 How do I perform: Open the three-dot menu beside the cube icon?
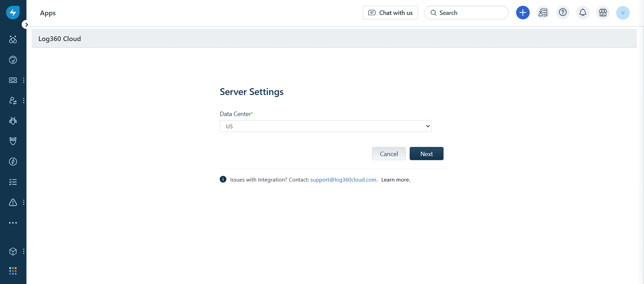[24, 251]
